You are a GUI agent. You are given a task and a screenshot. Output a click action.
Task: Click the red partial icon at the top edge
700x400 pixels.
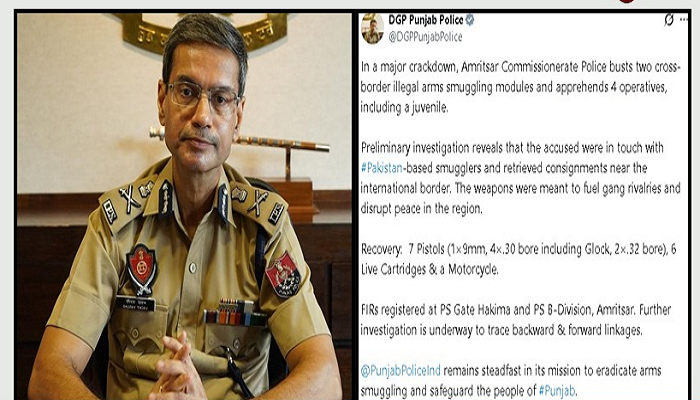[626, 1]
